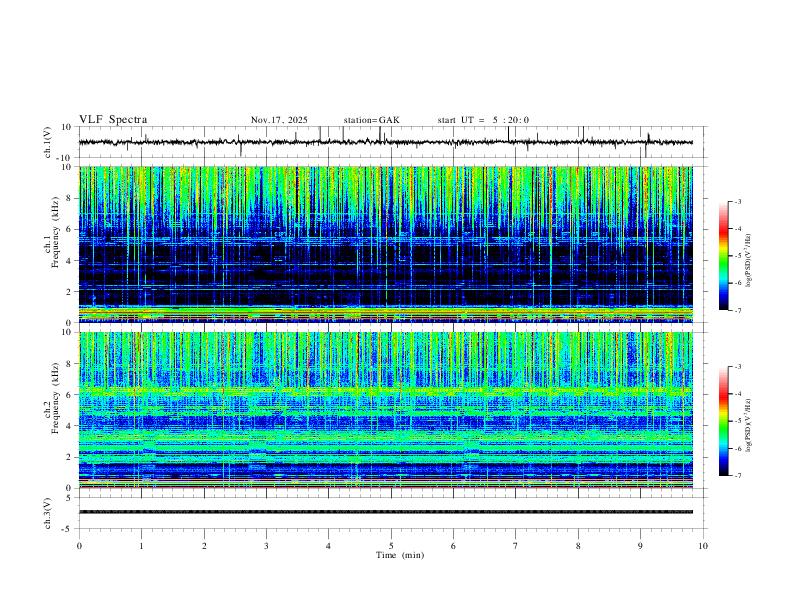Click the "8" kHz tick on ch.2 frequency axis
Image resolution: width=792 pixels, height=612 pixels.
(x=69, y=364)
